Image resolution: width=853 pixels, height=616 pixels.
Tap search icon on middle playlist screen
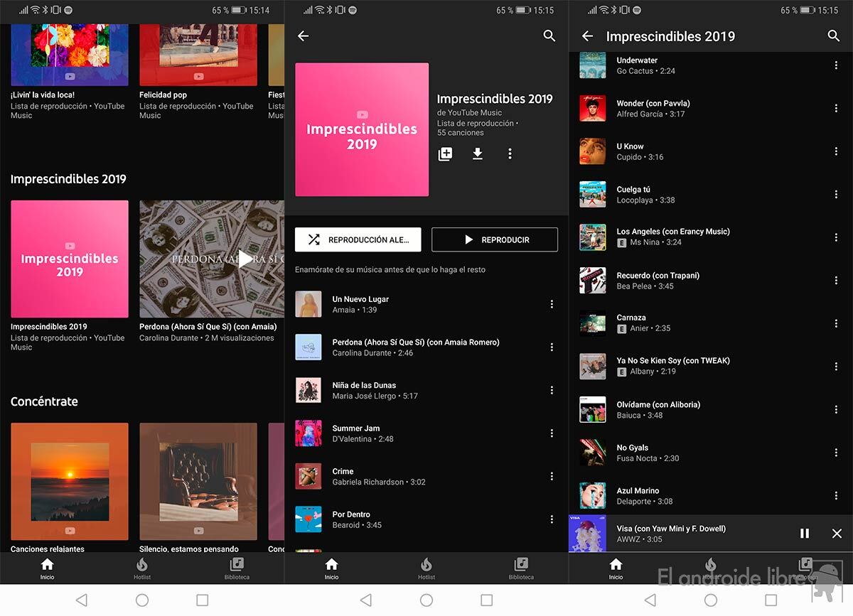pos(549,36)
